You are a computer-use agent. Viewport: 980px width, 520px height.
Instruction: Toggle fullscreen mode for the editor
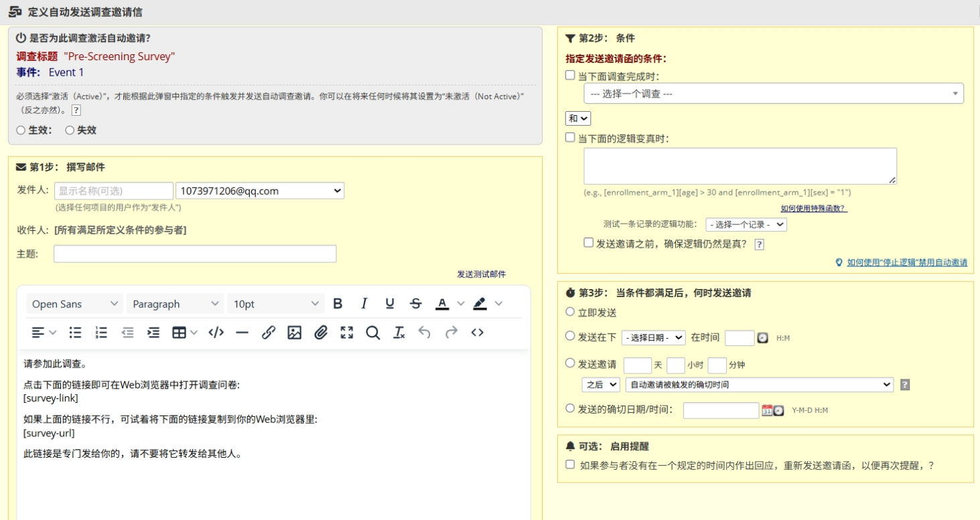coord(347,333)
